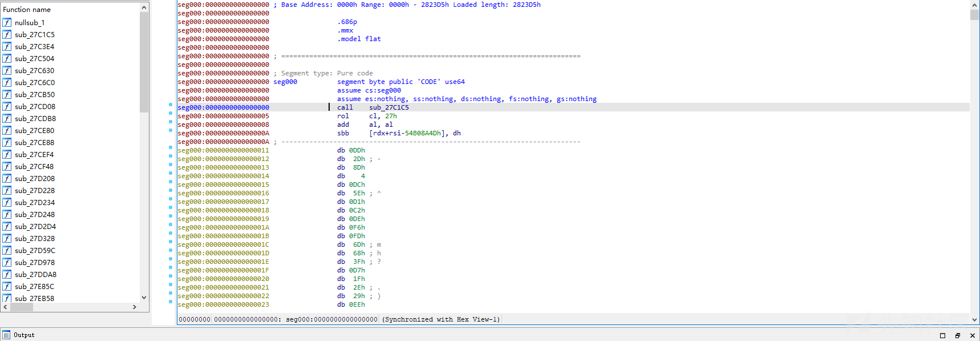This screenshot has height=341, width=980.
Task: Click the 'db 0DDh' data line
Action: coord(351,150)
